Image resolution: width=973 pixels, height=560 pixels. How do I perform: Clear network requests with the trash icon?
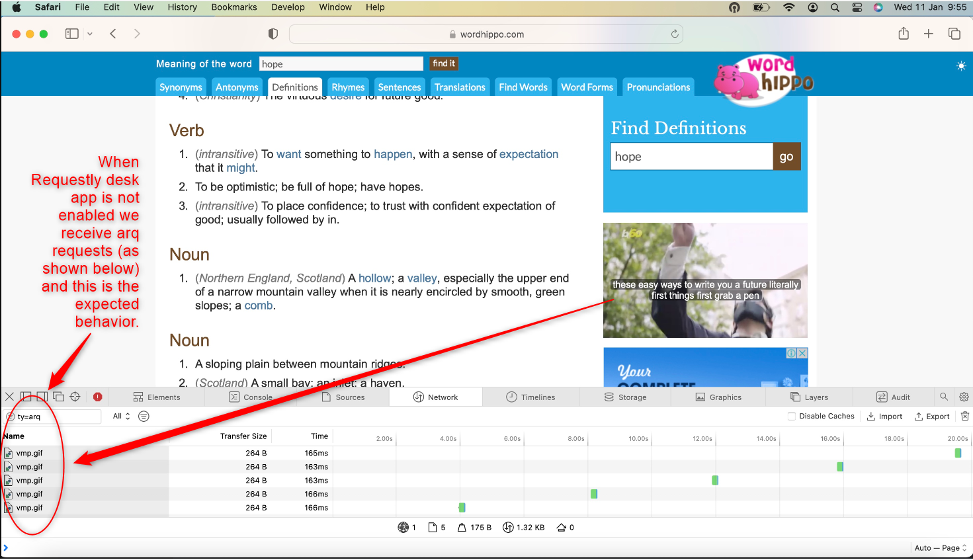coord(965,415)
